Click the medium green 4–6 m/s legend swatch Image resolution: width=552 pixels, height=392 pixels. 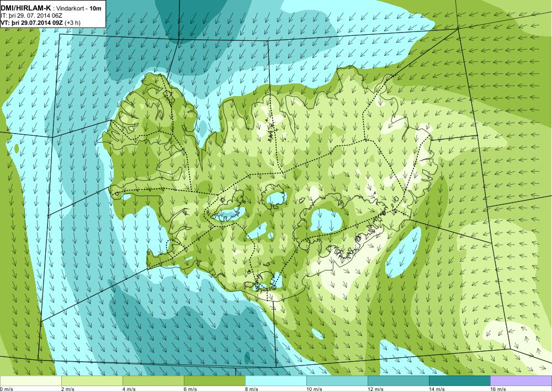153,381
